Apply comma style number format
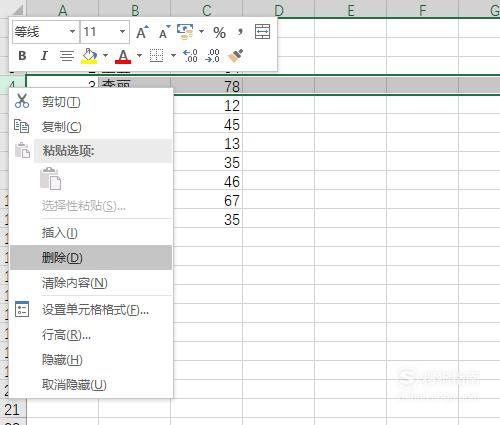The image size is (500, 425). [x=240, y=32]
